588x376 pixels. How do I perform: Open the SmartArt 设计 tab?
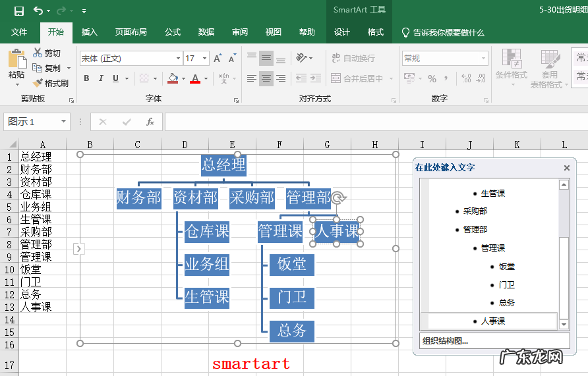click(x=342, y=32)
